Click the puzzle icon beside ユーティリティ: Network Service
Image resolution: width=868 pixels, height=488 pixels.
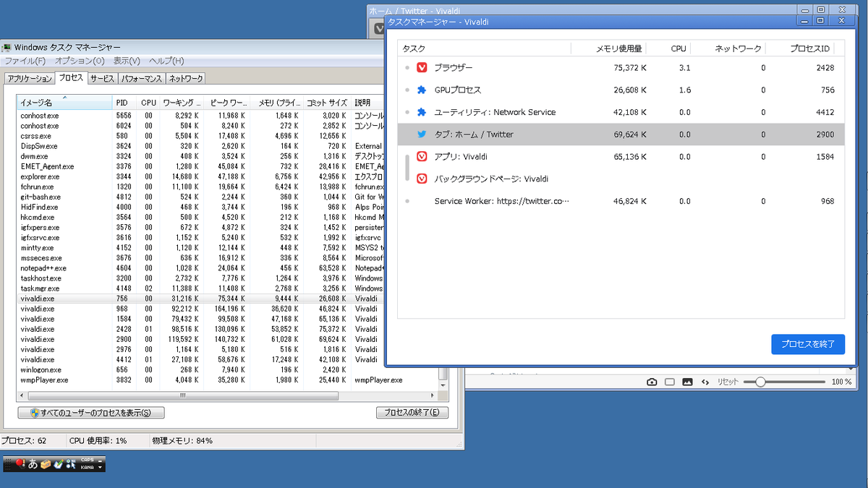tap(422, 112)
